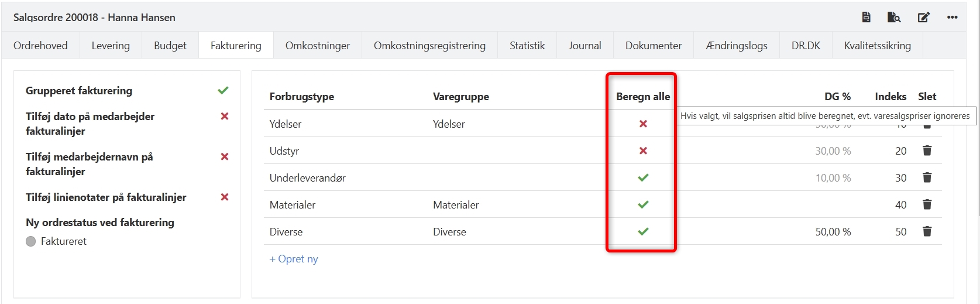Image resolution: width=980 pixels, height=304 pixels.
Task: Click the Ydelser Forbrugstype cell
Action: point(286,124)
